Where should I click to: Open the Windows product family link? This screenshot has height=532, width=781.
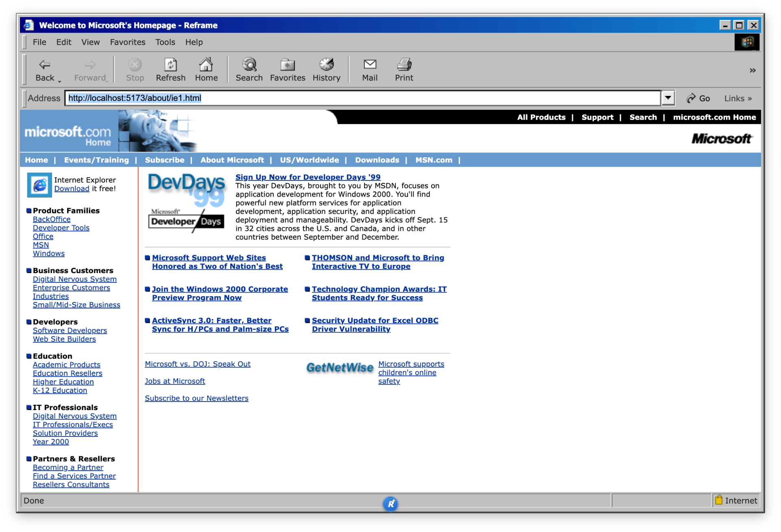click(49, 254)
